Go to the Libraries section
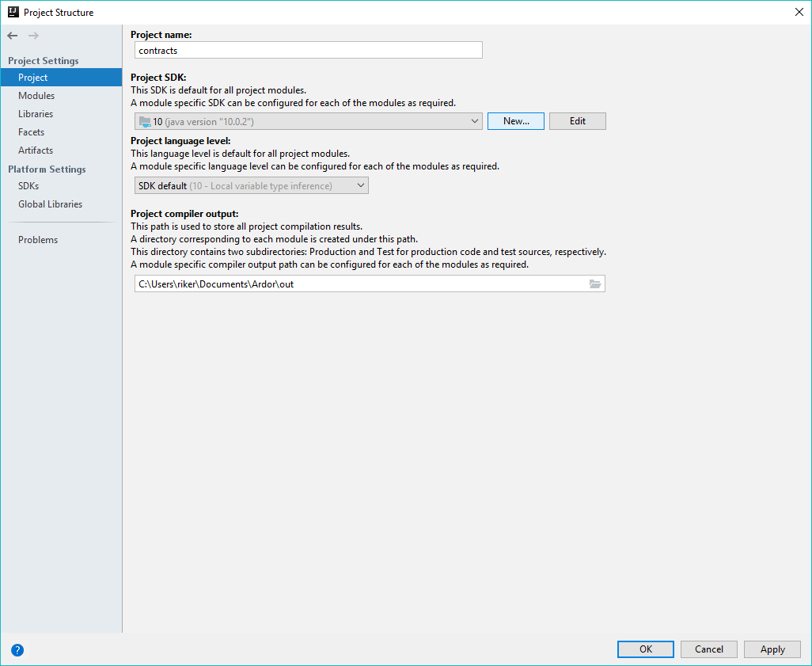The height and width of the screenshot is (666, 812). click(x=36, y=114)
